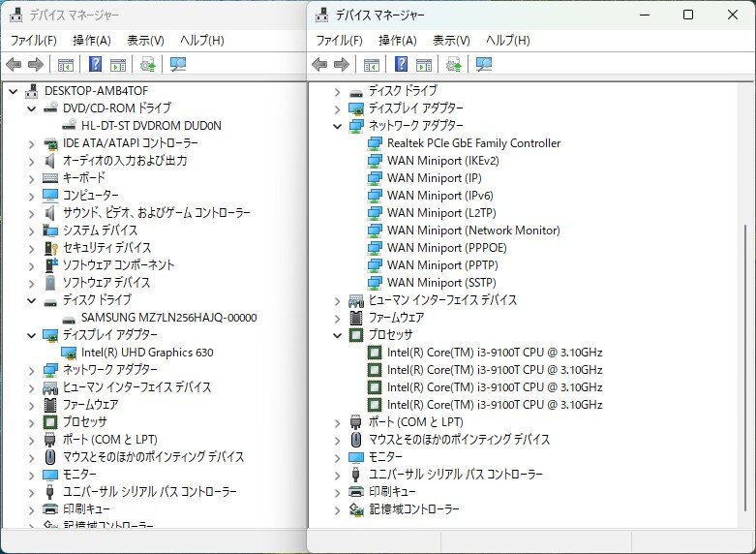Collapse ディスプレイ アダプター in left window
Image resolution: width=756 pixels, height=554 pixels.
pos(32,335)
